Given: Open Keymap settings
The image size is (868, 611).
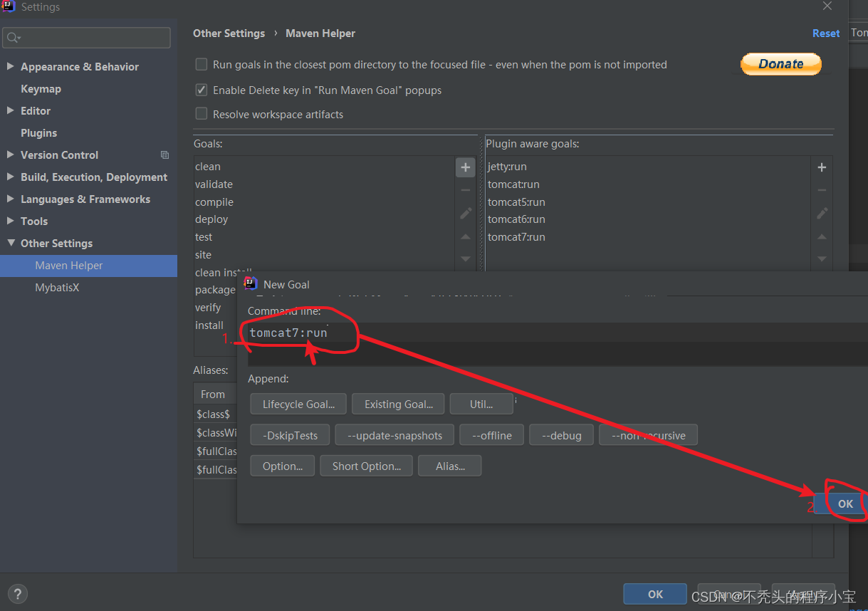Looking at the screenshot, I should tap(41, 89).
